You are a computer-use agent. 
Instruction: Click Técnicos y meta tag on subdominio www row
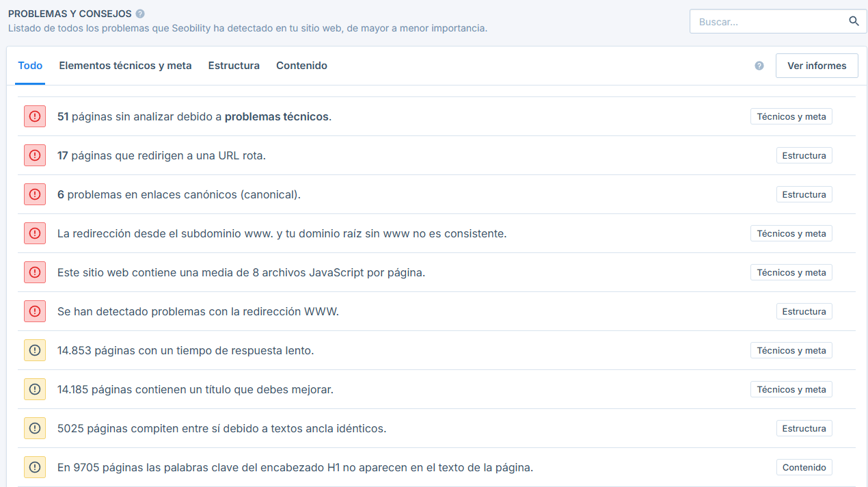coord(791,233)
